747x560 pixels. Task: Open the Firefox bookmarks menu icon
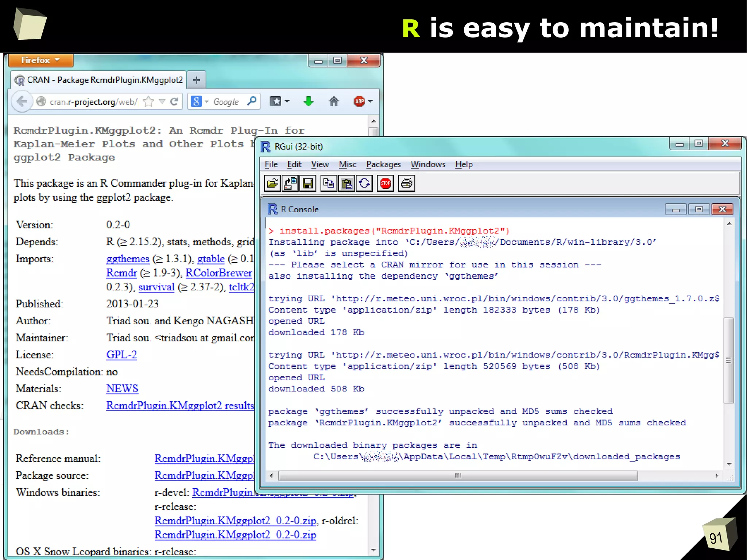(275, 101)
